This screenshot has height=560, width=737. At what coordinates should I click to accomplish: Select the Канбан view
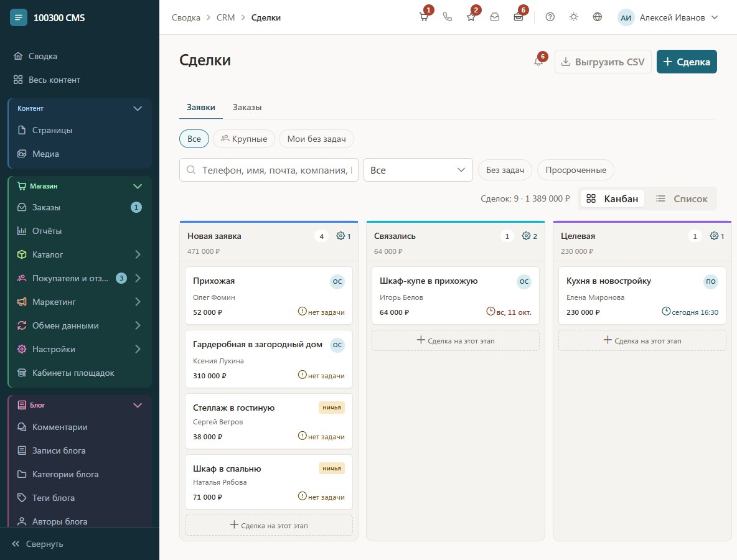(x=612, y=198)
